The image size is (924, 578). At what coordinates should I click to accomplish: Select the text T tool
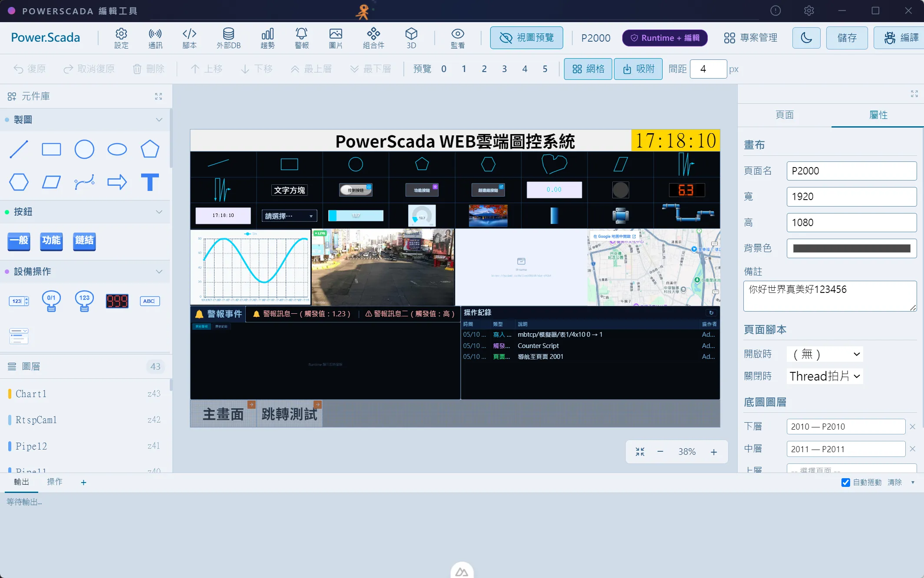[150, 182]
